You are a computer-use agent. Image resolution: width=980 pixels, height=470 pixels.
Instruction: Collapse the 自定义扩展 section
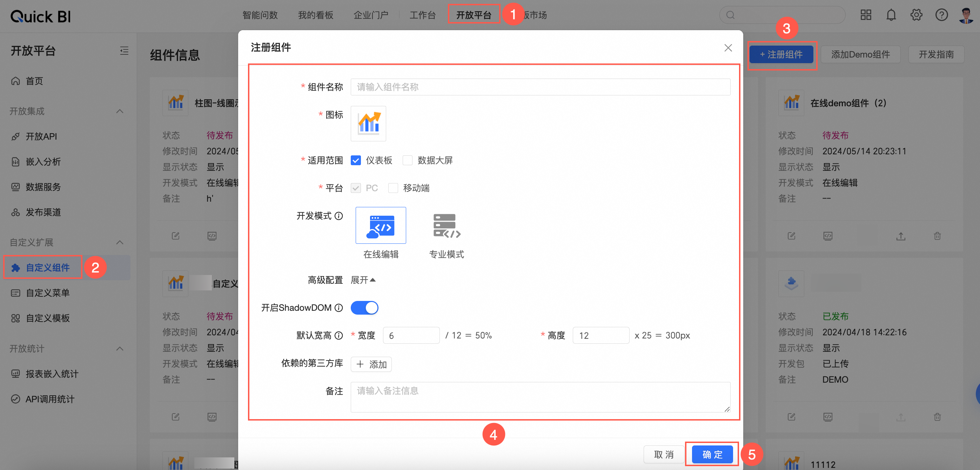pos(120,242)
